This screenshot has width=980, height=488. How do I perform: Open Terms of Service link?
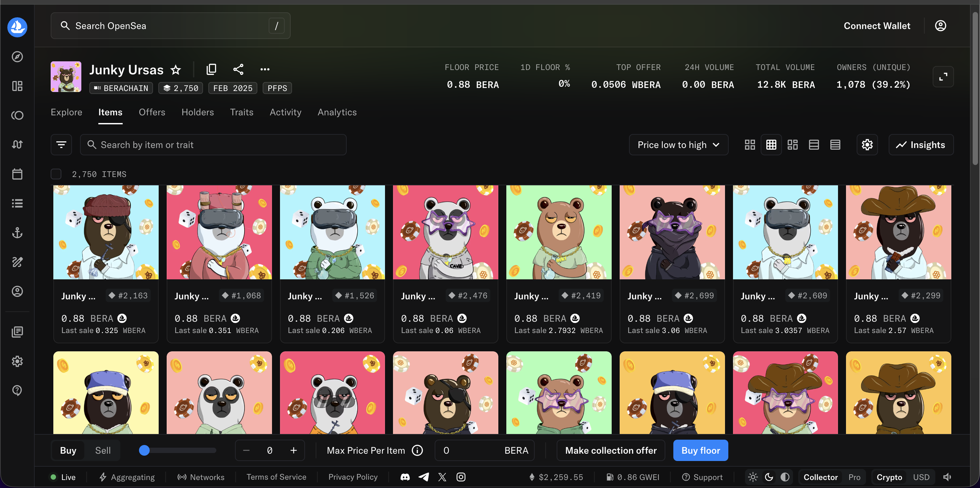276,477
